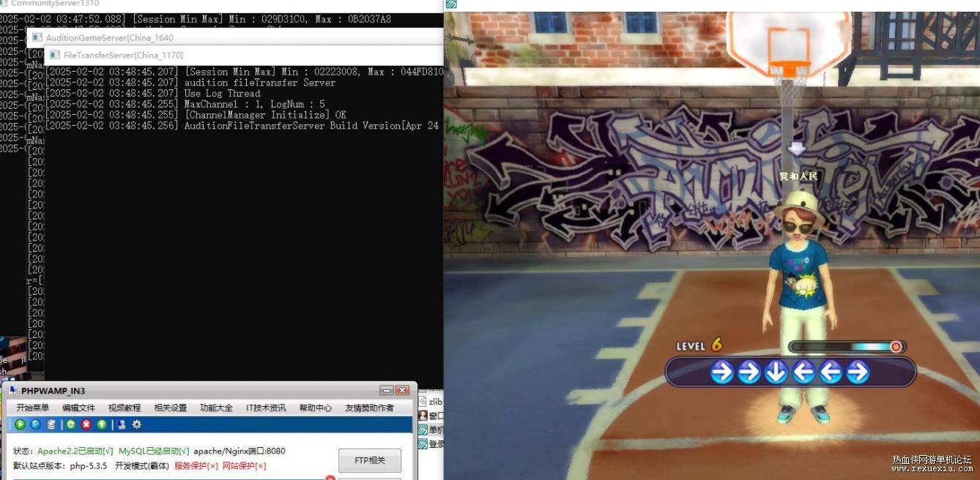980x480 pixels.
Task: Open the database stack icon
Action: pos(51,424)
